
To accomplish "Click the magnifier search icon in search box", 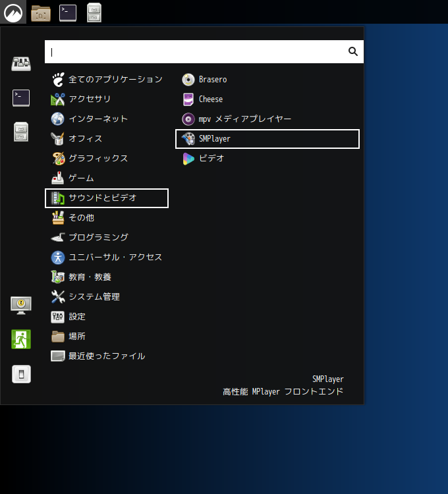I will 353,51.
